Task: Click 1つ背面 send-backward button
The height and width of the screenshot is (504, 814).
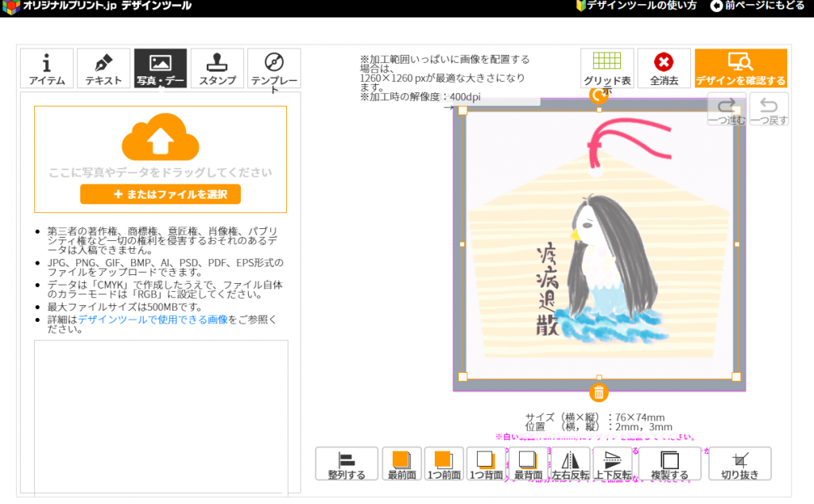Action: pos(486,463)
